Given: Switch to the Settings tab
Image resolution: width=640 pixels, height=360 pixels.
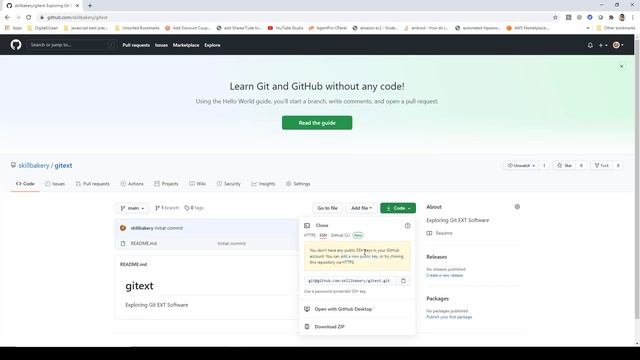Looking at the screenshot, I should pyautogui.click(x=298, y=184).
